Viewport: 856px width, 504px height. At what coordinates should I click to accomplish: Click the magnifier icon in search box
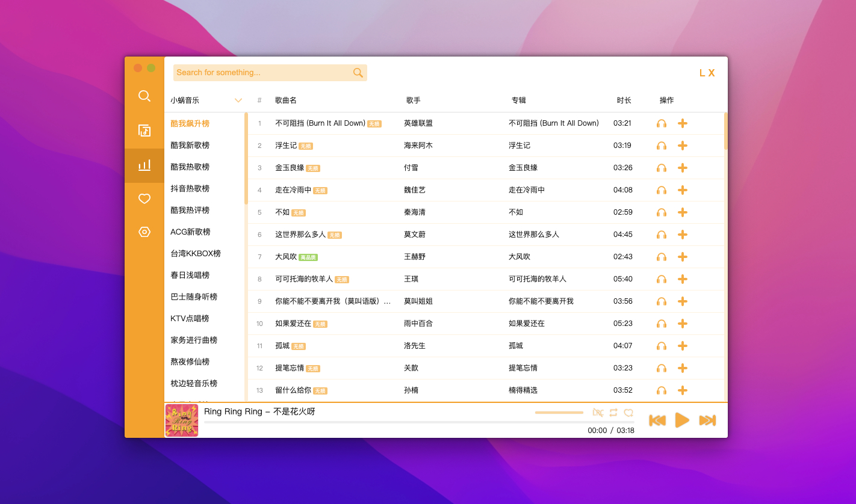[x=358, y=73]
